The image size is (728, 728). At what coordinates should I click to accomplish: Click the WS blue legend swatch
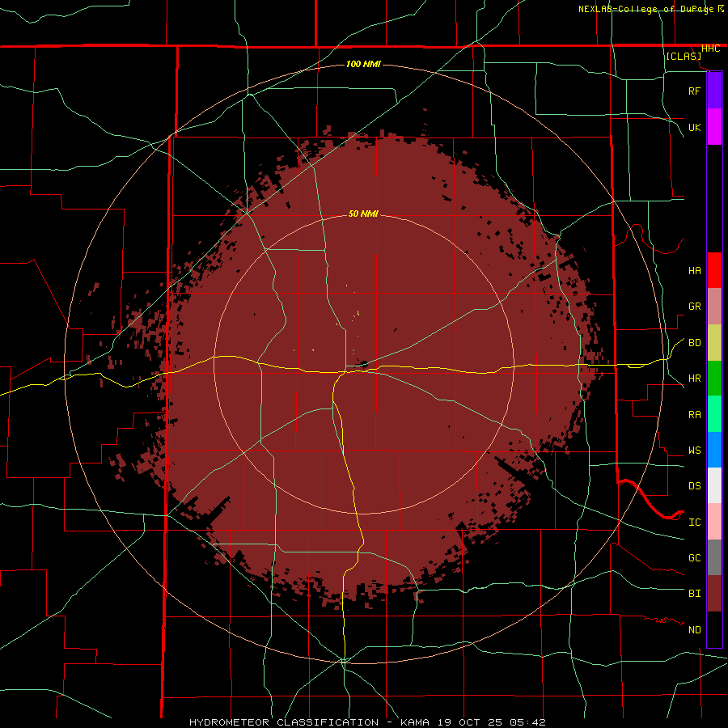click(714, 450)
